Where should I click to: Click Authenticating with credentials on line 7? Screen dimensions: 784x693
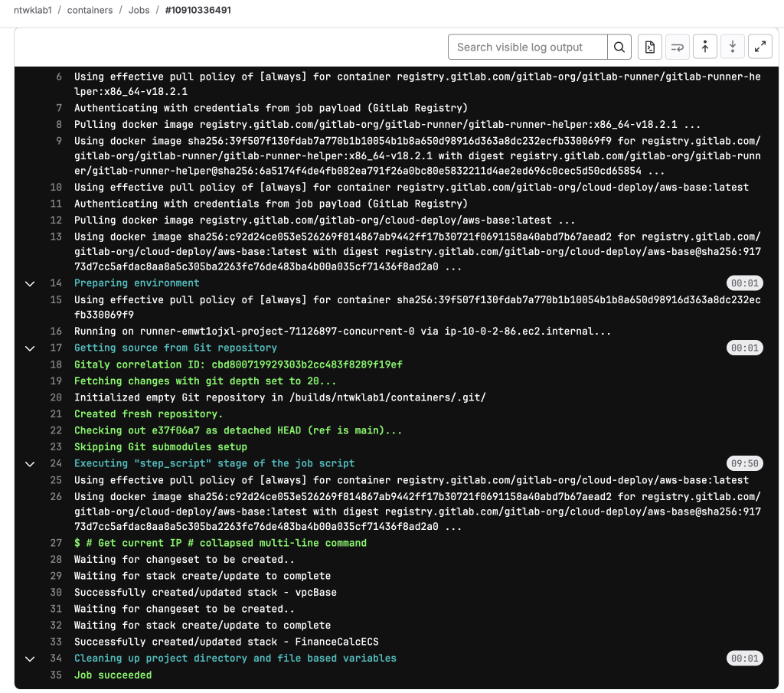click(x=271, y=108)
